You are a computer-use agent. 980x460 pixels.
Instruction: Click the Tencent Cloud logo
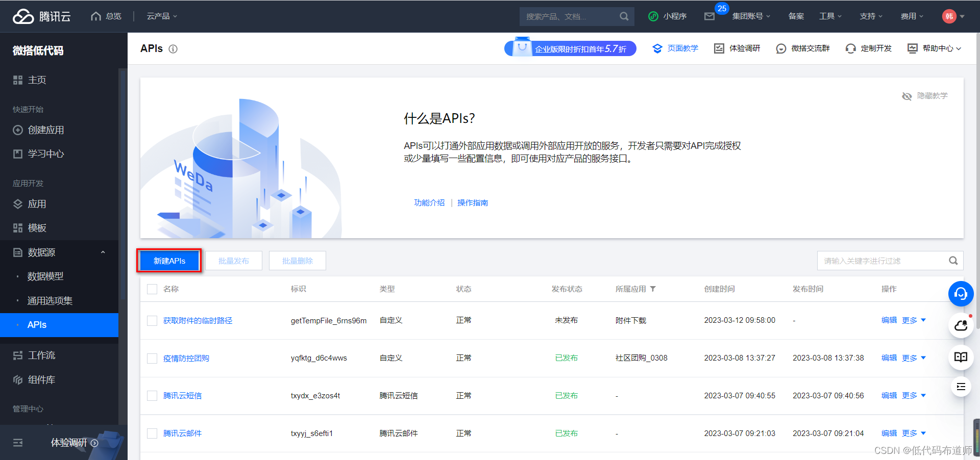41,16
